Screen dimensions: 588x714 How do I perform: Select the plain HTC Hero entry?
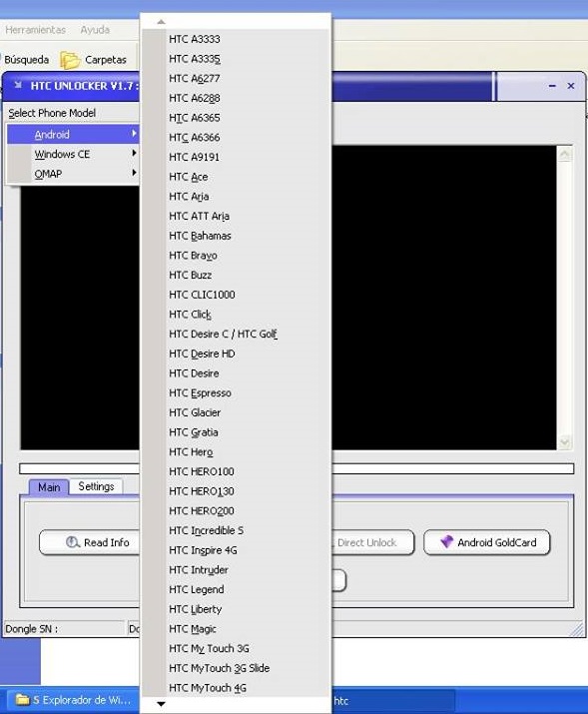(x=236, y=451)
